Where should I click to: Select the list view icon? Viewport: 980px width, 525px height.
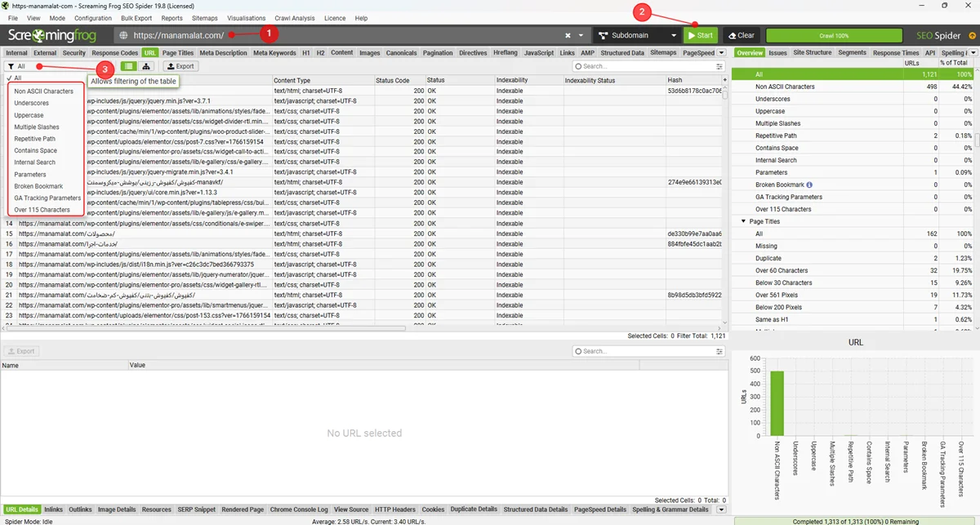(x=129, y=66)
